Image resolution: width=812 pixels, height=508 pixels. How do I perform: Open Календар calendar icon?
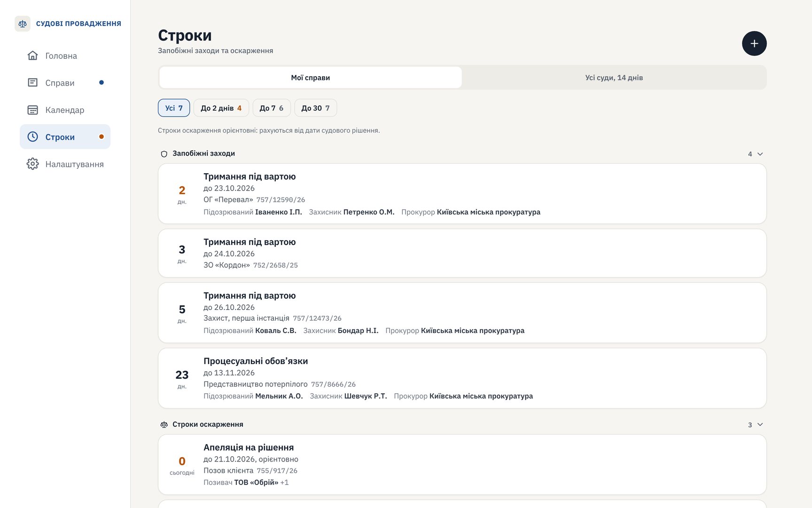click(x=32, y=110)
